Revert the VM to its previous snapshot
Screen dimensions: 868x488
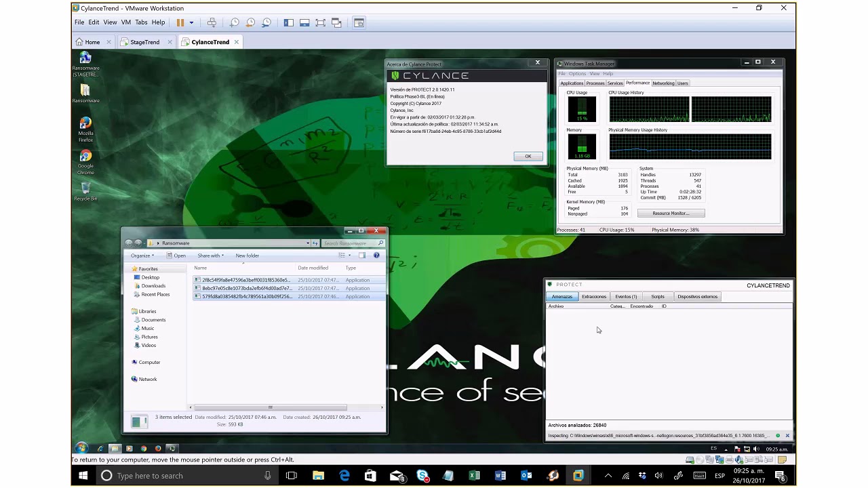250,22
